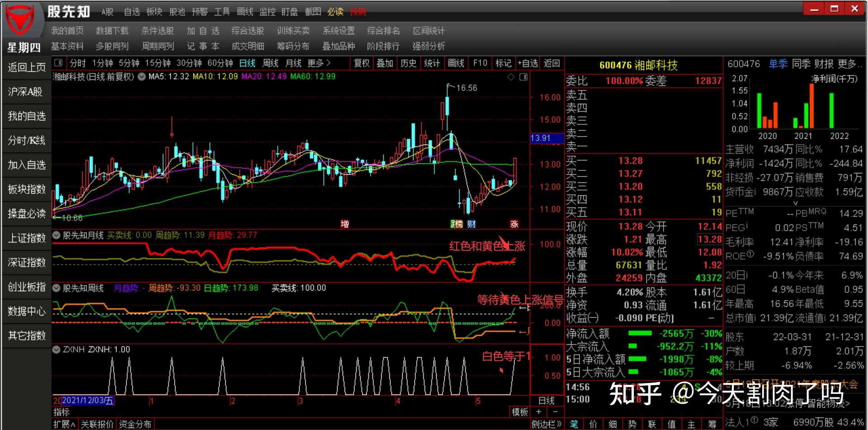Screen dimensions: 868x430
Task: Click the +自选 quick add button
Action: point(528,63)
